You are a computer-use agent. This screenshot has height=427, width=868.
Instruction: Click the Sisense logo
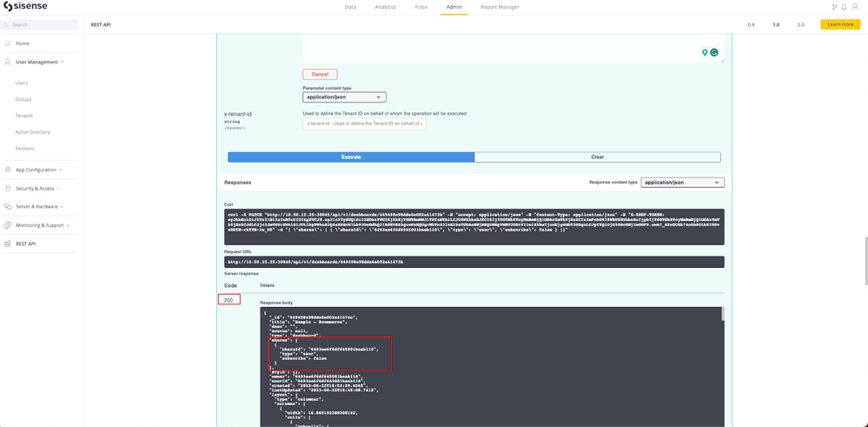(x=25, y=7)
